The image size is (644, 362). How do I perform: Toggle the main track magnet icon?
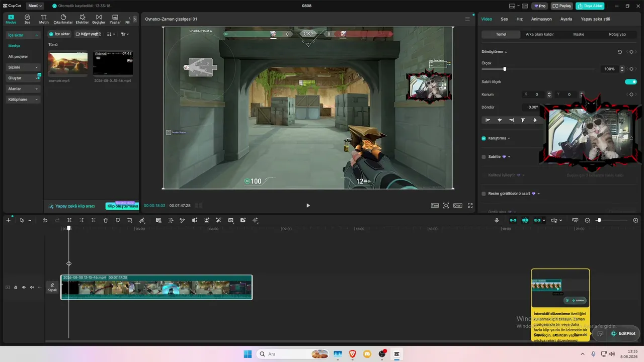pyautogui.click(x=513, y=220)
